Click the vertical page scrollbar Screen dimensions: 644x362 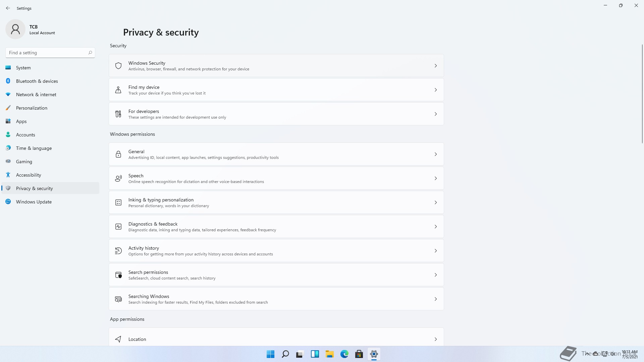pos(642,94)
